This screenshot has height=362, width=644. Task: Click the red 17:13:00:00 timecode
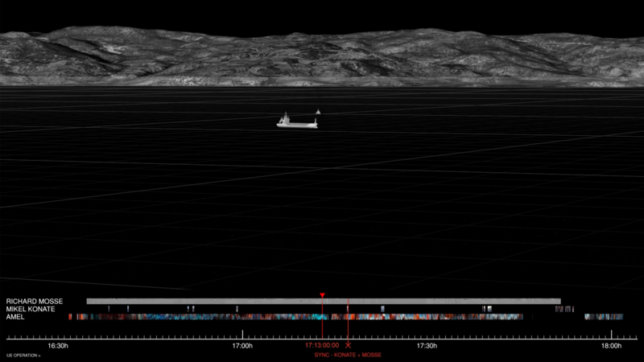tap(321, 345)
